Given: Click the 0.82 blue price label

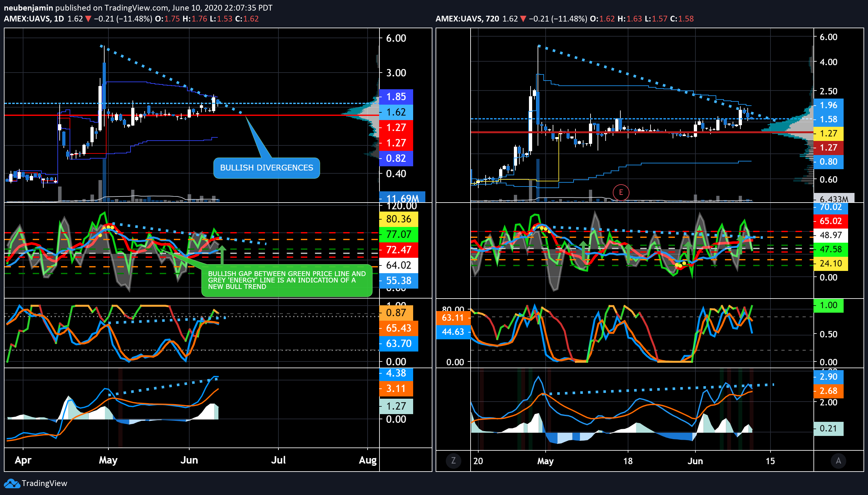Looking at the screenshot, I should click(396, 158).
